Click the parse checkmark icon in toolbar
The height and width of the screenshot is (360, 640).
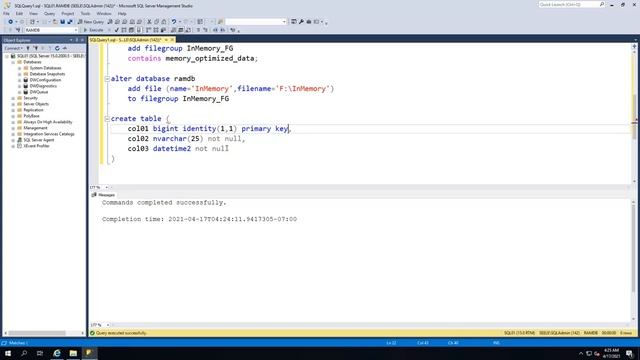tap(117, 30)
